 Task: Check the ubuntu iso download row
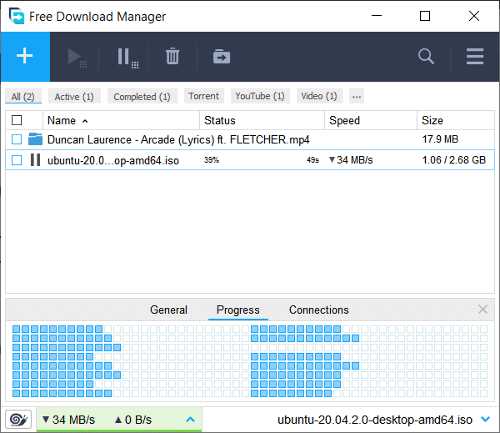[17, 160]
